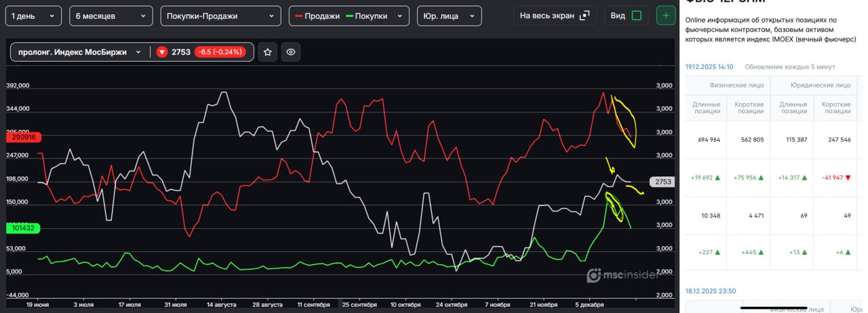This screenshot has height=313, width=868.
Task: Click the red down-arrow price indicator
Action: (161, 52)
